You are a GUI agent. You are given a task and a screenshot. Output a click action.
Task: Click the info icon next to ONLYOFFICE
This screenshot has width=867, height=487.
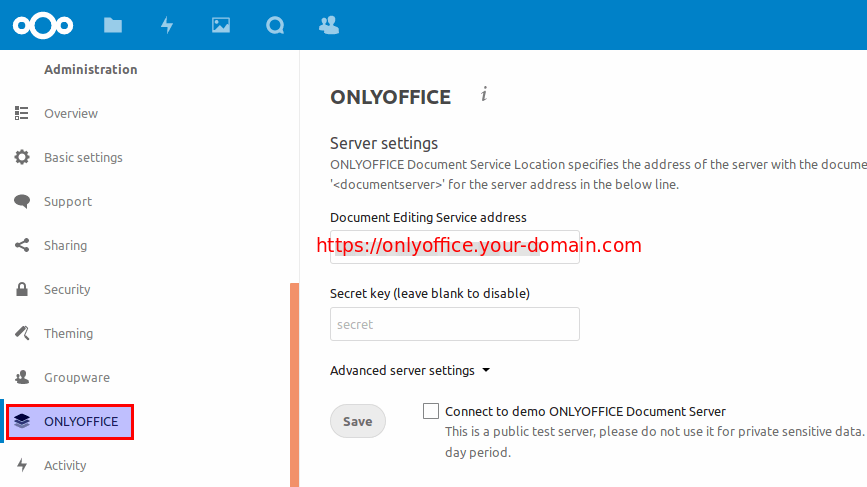click(484, 95)
